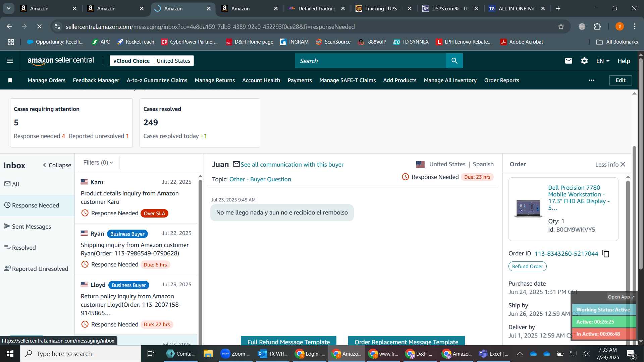Go to Manage Orders
Image resolution: width=644 pixels, height=362 pixels.
46,80
